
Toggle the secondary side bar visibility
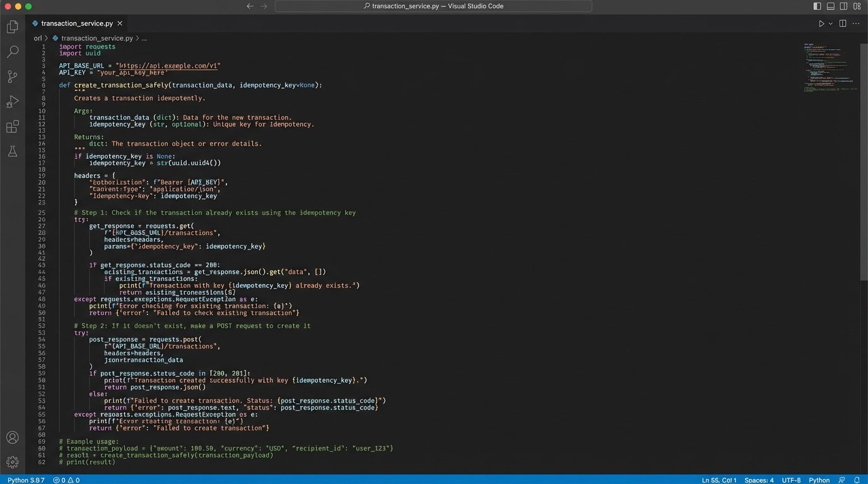click(x=844, y=6)
